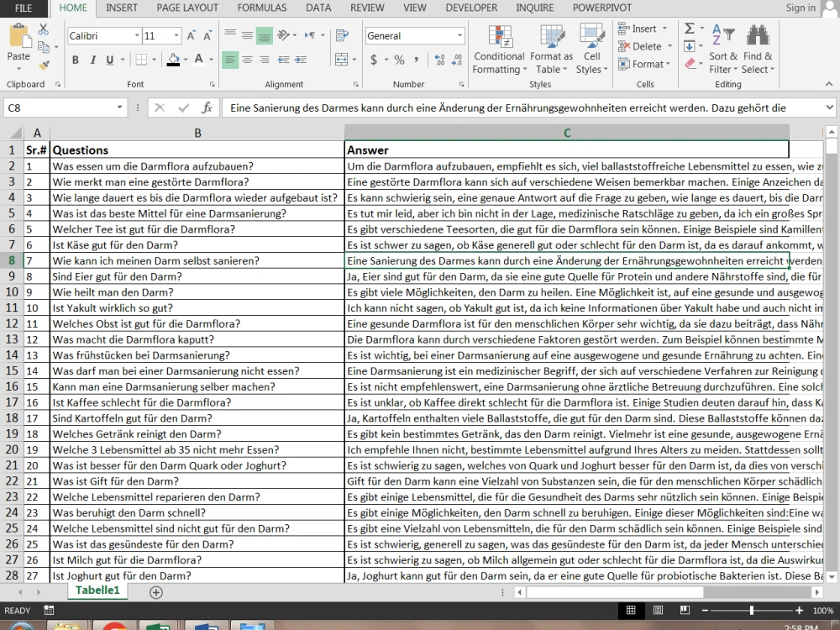This screenshot has width=840, height=630.
Task: Open Sort & Filter dropdown
Action: point(723,50)
